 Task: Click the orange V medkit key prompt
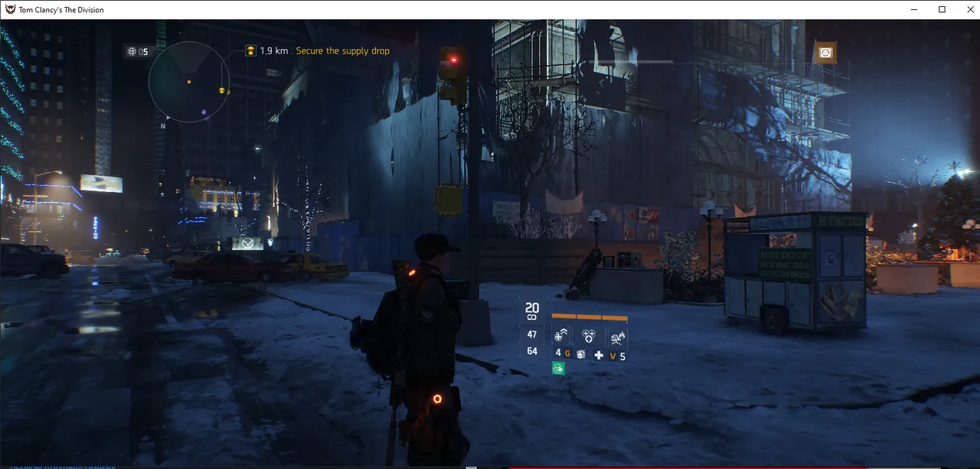612,357
